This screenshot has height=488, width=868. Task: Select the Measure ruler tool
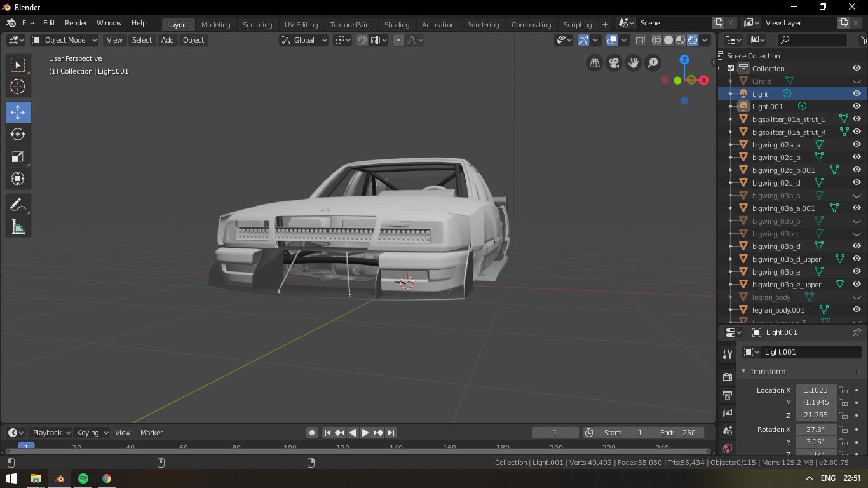coord(18,227)
